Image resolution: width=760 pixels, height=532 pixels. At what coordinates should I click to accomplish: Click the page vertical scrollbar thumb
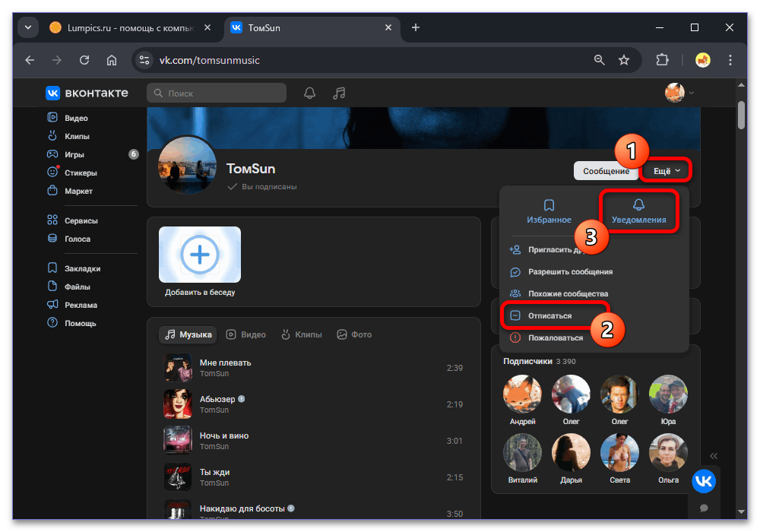click(x=741, y=115)
